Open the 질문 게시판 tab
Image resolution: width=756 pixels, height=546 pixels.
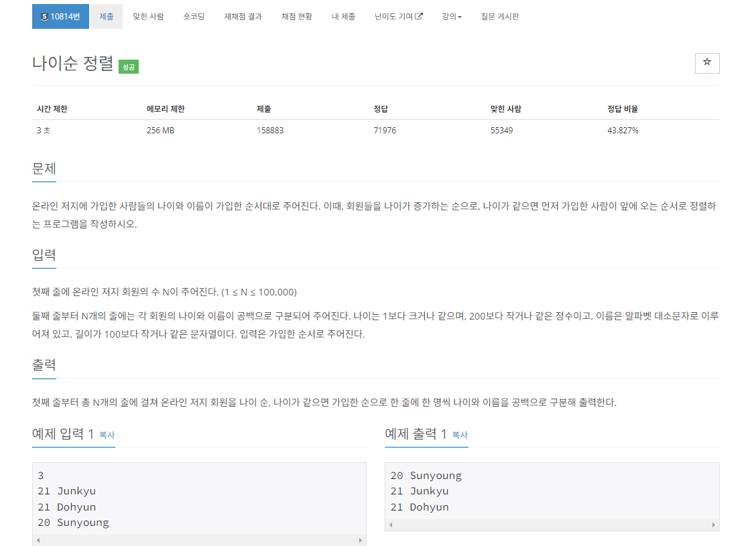point(499,16)
